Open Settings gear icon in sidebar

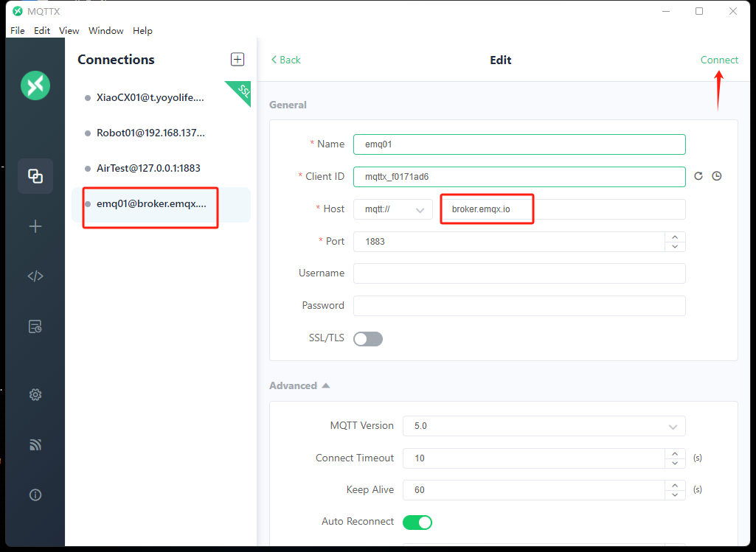[35, 395]
